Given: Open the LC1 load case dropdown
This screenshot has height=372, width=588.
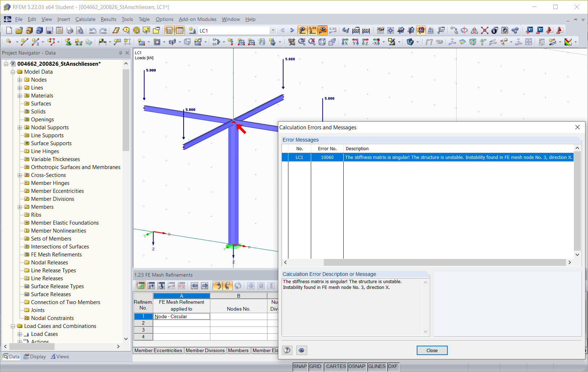Looking at the screenshot, I should pos(273,30).
